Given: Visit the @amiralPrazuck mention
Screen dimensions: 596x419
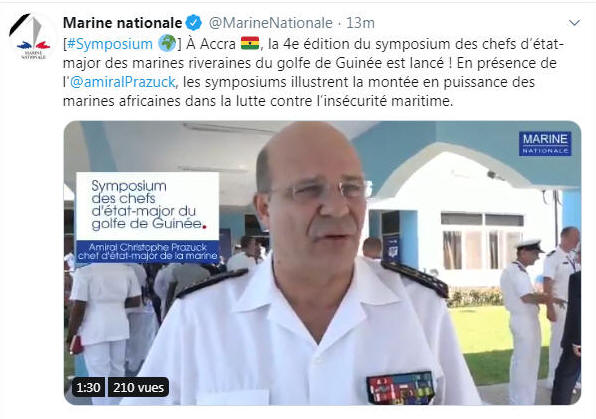Looking at the screenshot, I should [x=122, y=82].
